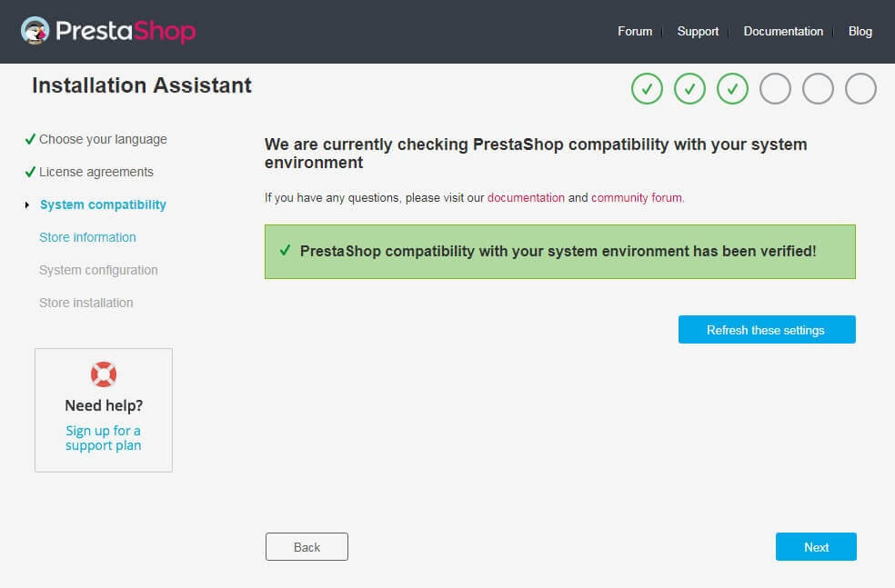Click the first completed green progress circle

[648, 88]
